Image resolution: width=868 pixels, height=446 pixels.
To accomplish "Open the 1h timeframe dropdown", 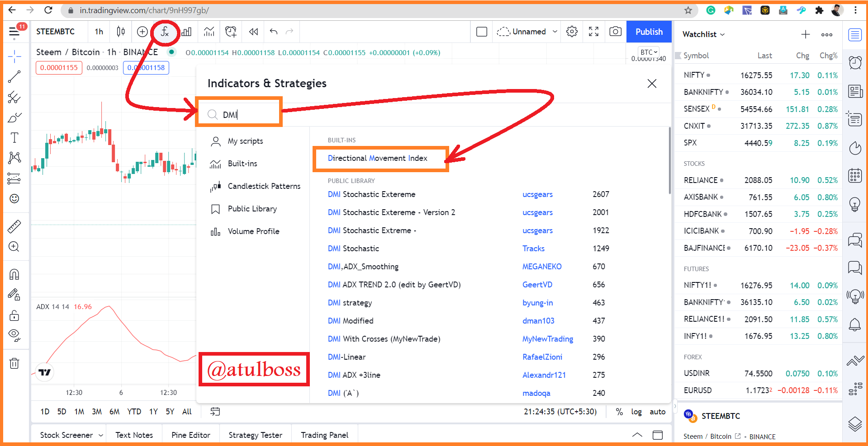I will point(99,32).
